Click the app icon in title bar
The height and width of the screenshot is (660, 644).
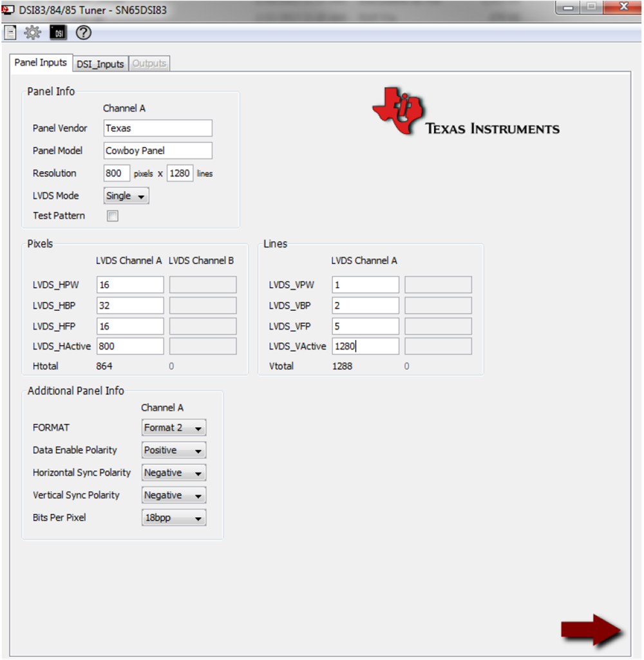point(8,10)
